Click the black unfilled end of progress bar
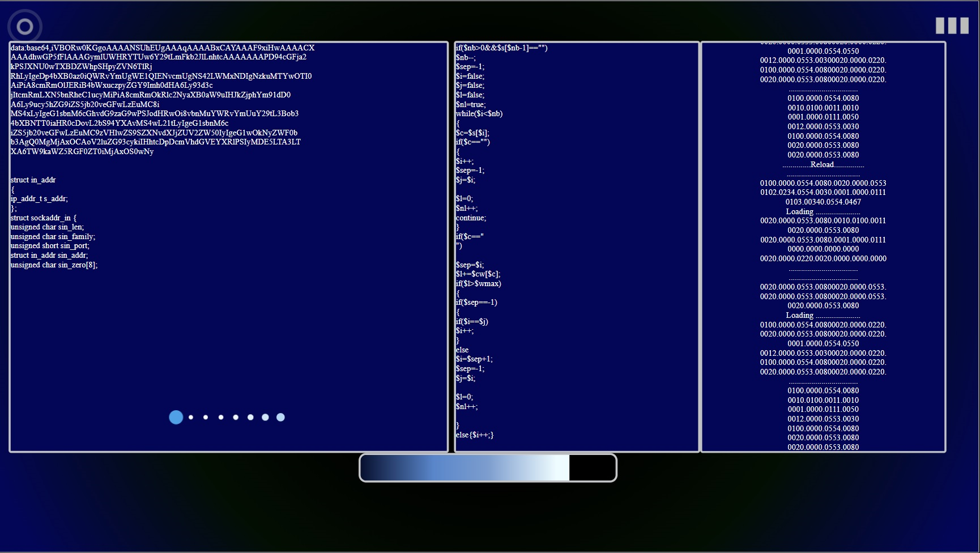Viewport: 980px width, 553px height. click(592, 468)
